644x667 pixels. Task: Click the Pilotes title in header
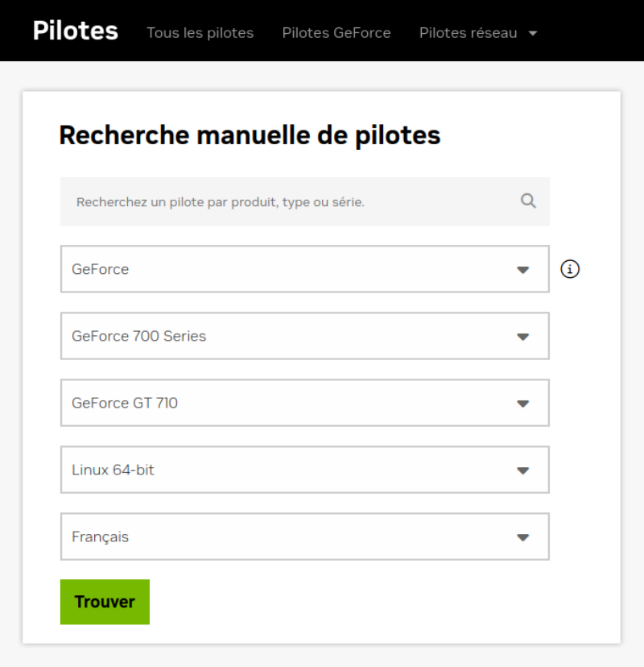coord(76,31)
